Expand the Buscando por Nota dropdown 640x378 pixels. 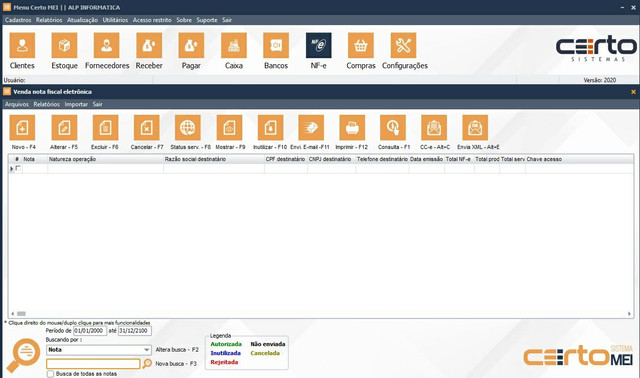click(147, 350)
